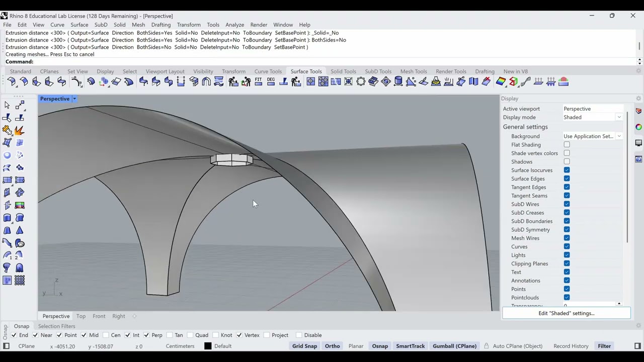Click the Record History status button

[x=571, y=346]
